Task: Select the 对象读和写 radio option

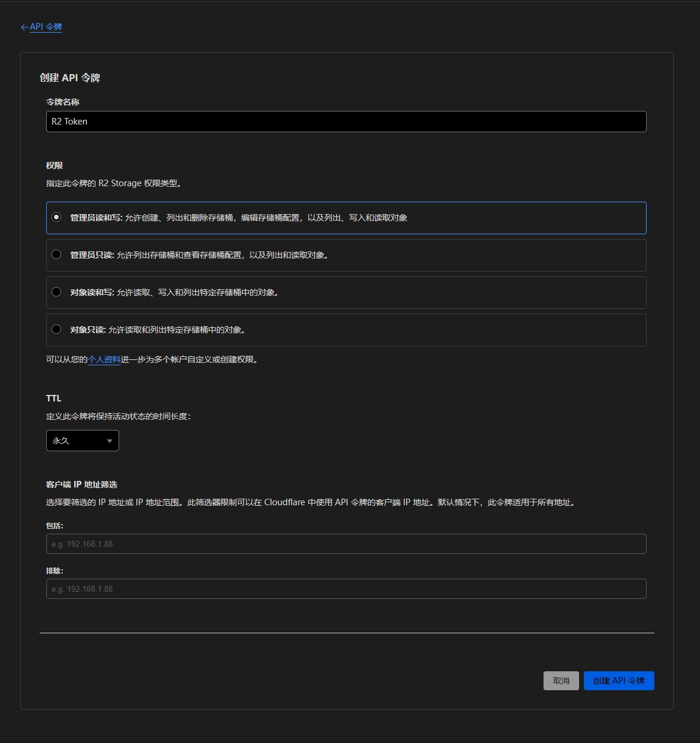Action: [56, 292]
